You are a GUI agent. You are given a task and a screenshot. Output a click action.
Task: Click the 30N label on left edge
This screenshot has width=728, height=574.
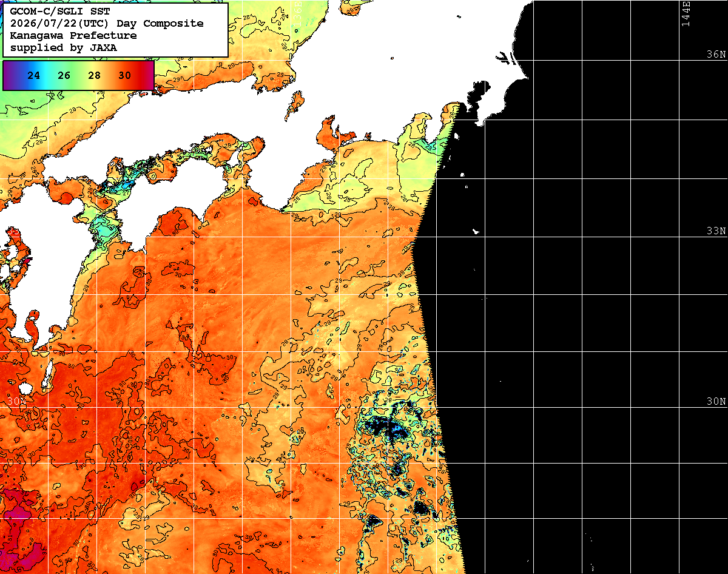(x=17, y=401)
